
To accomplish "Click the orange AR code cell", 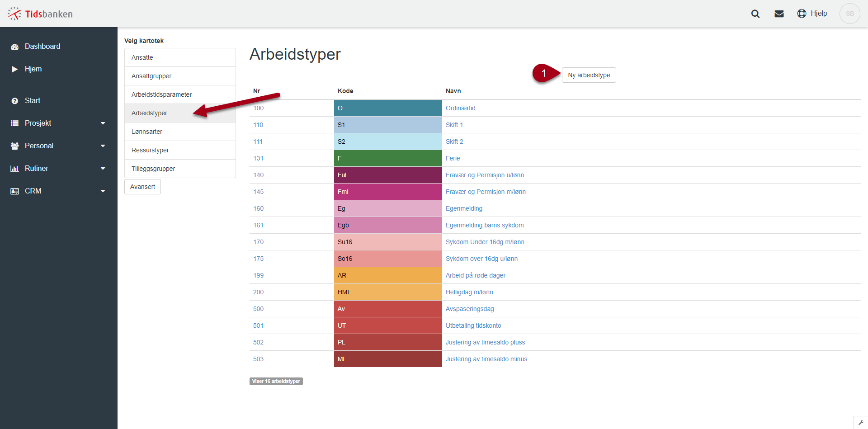I will [388, 275].
